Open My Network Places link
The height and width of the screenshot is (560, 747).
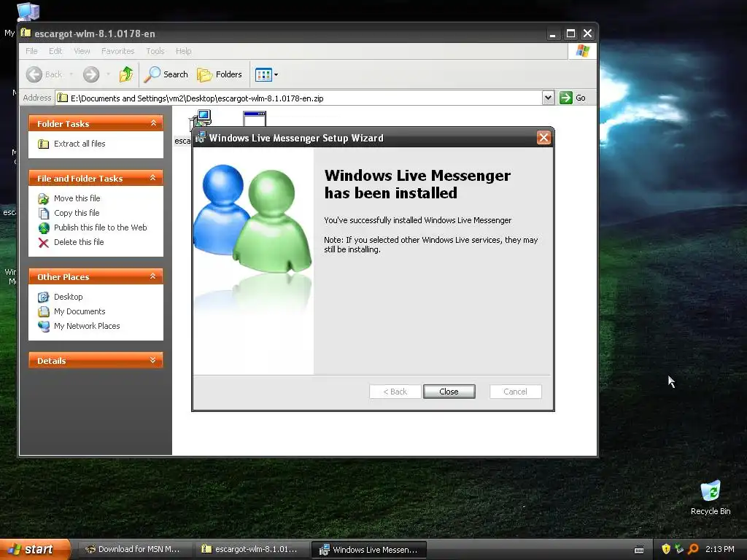(87, 326)
